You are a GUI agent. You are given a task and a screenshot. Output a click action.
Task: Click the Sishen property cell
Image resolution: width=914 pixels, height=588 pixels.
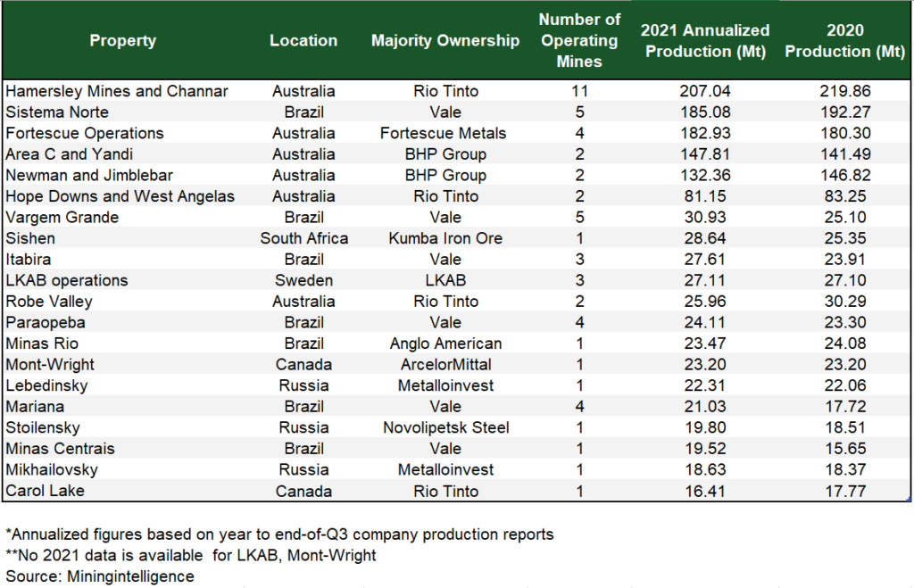(30, 238)
